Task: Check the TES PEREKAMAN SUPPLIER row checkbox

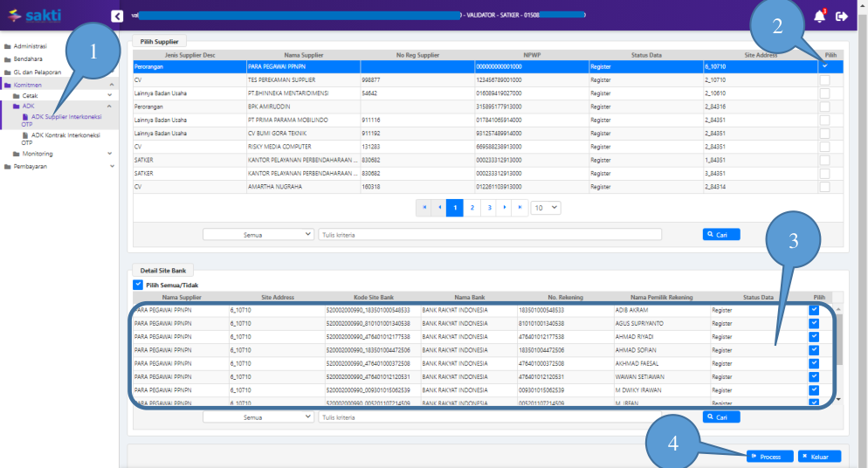Action: point(824,79)
